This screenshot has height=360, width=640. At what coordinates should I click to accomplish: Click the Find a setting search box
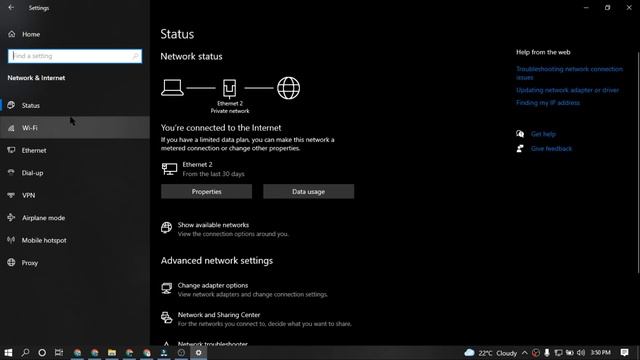75,56
